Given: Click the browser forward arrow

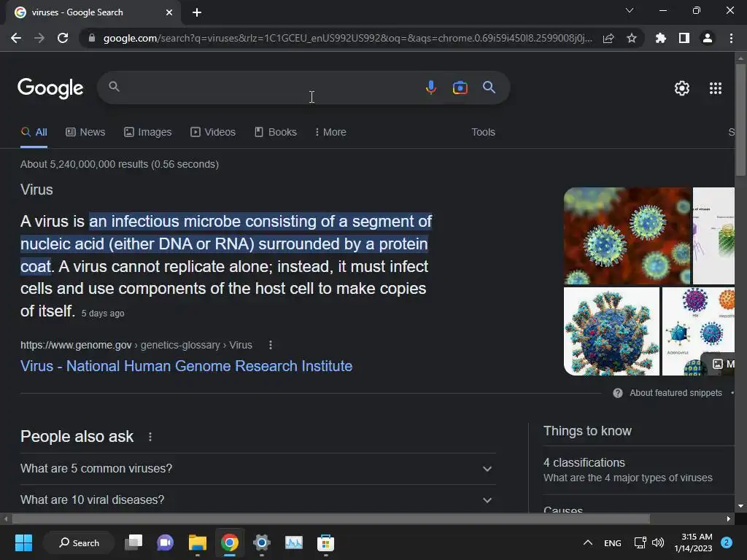Looking at the screenshot, I should (x=39, y=38).
